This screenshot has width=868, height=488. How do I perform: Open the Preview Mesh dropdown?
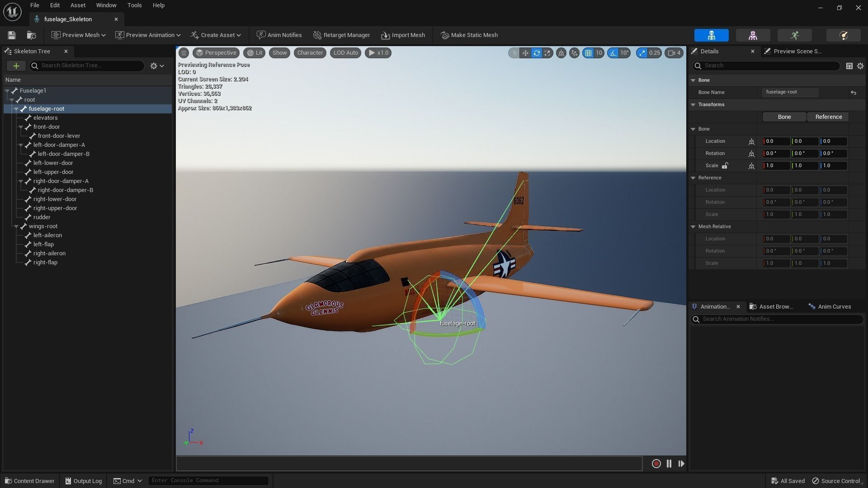pyautogui.click(x=79, y=35)
